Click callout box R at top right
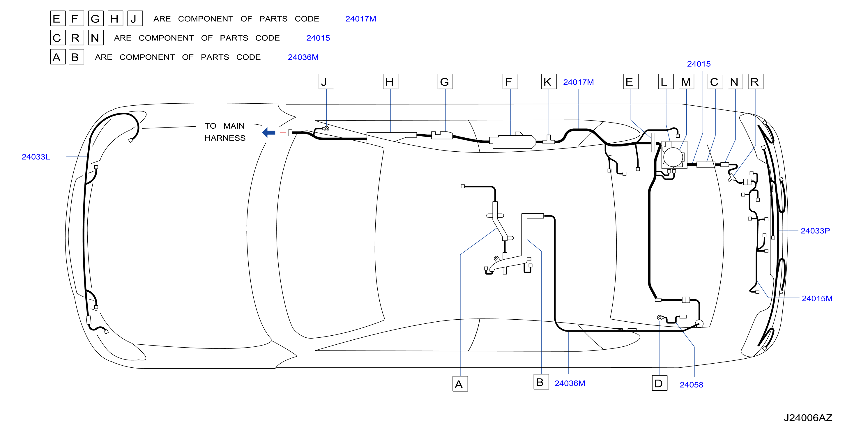 pos(755,82)
